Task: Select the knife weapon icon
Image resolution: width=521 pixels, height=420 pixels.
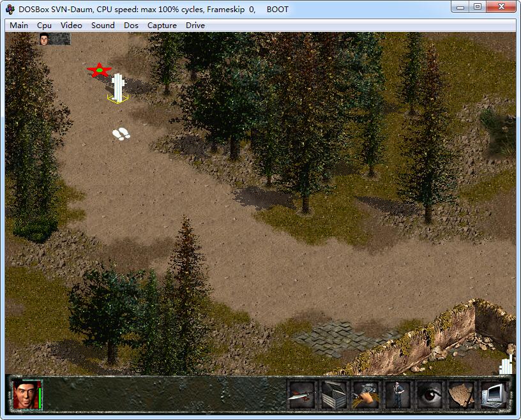Action: [302, 394]
